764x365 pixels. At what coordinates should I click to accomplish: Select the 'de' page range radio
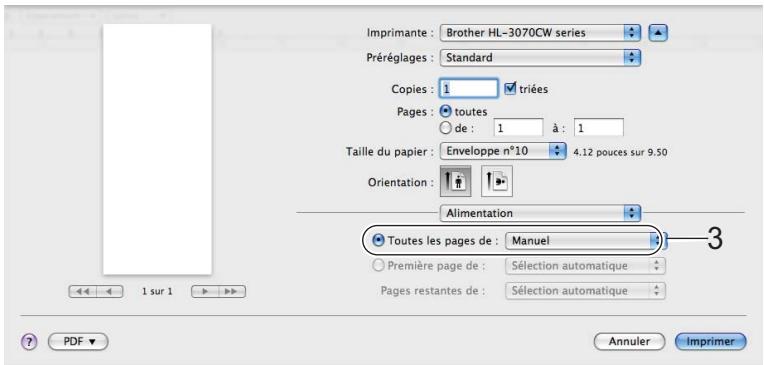click(446, 128)
